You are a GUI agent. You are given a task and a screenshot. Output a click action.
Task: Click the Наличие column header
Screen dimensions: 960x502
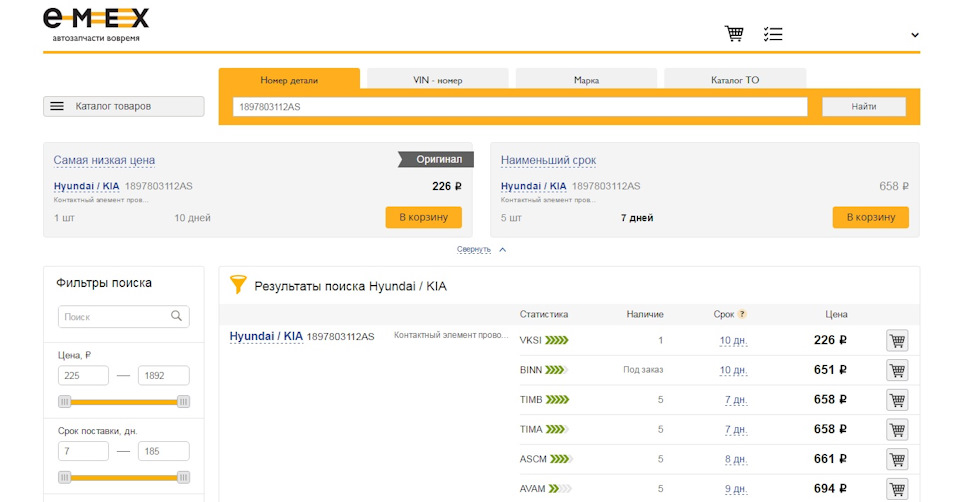[x=645, y=314]
